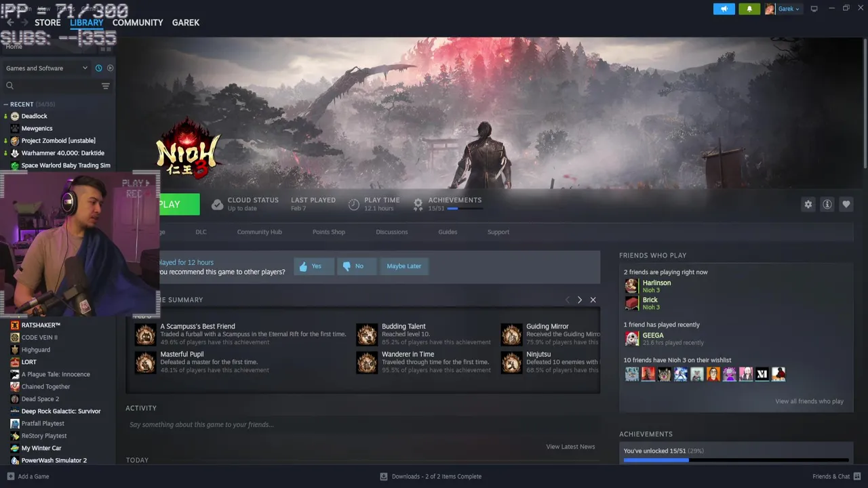868x488 pixels.
Task: Go to previous summary page arrow
Action: point(568,300)
